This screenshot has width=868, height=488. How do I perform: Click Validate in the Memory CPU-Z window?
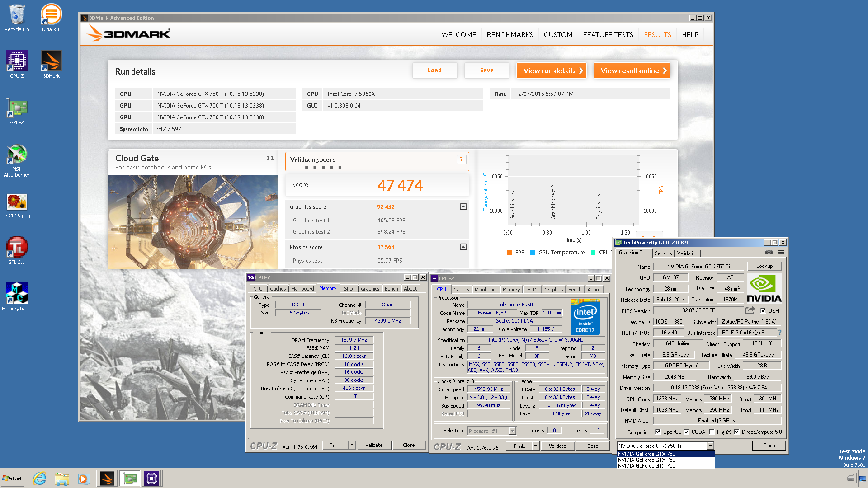tap(374, 445)
